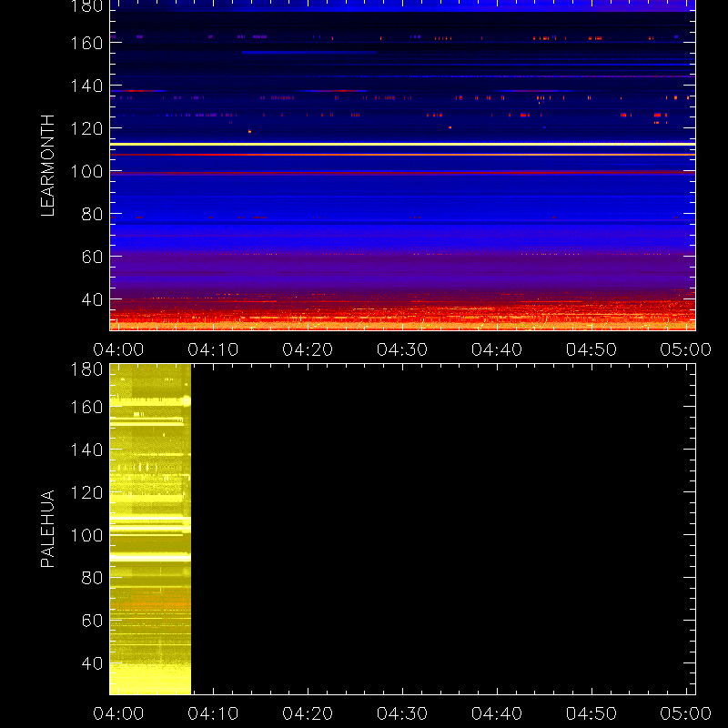The height and width of the screenshot is (728, 728).
Task: Click 04:00 time label beneath Learmonth plot
Action: (x=118, y=349)
